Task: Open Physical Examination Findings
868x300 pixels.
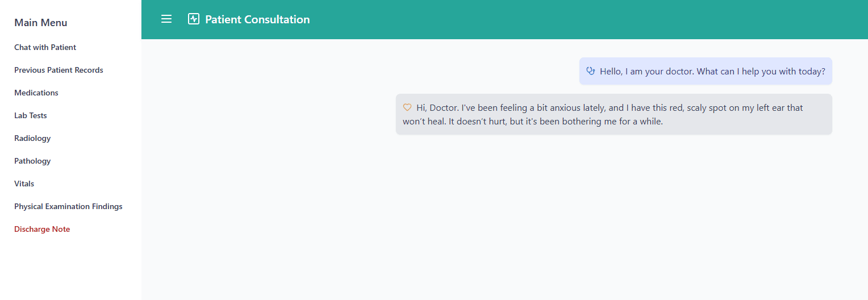Action: point(69,206)
